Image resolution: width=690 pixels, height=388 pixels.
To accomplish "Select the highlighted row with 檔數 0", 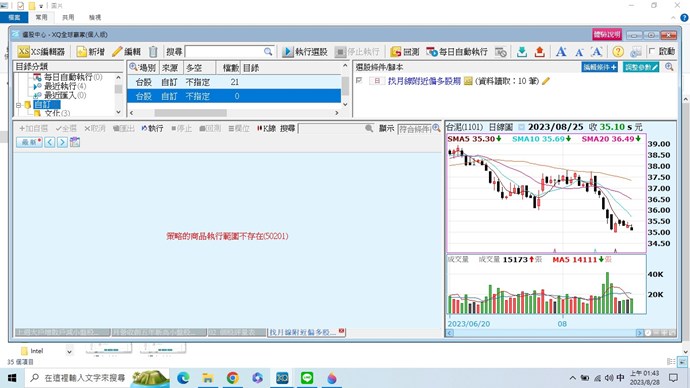I will (234, 96).
